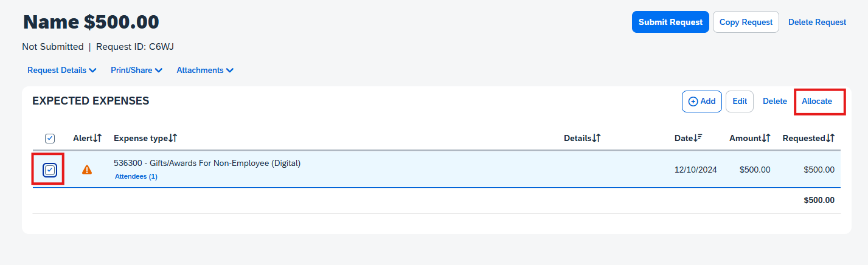868x265 pixels.
Task: Expand the Attachments dropdown
Action: [x=205, y=71]
